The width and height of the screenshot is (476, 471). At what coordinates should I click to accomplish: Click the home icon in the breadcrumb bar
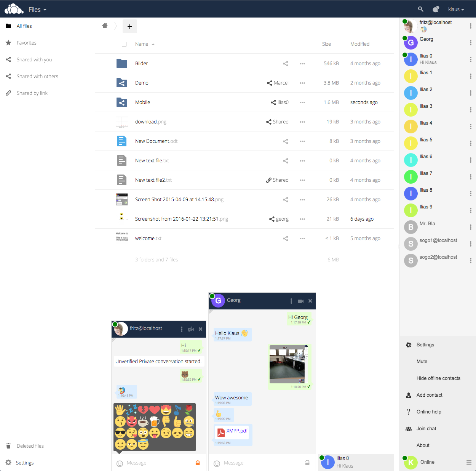(105, 26)
